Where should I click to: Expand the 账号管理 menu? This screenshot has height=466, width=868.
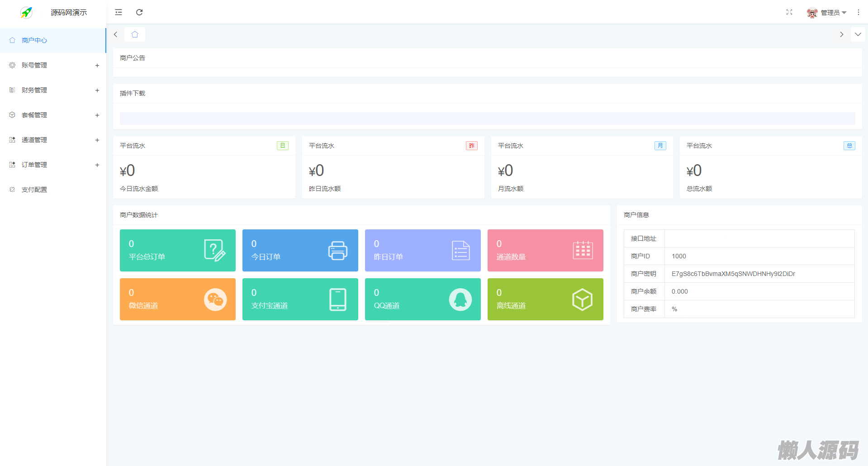click(53, 65)
